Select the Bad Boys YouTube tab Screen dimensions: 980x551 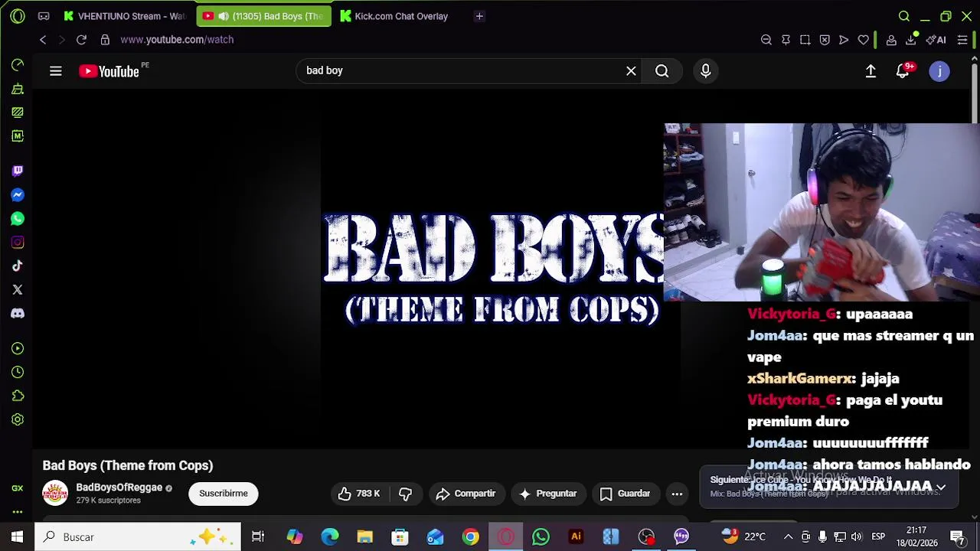click(x=264, y=16)
